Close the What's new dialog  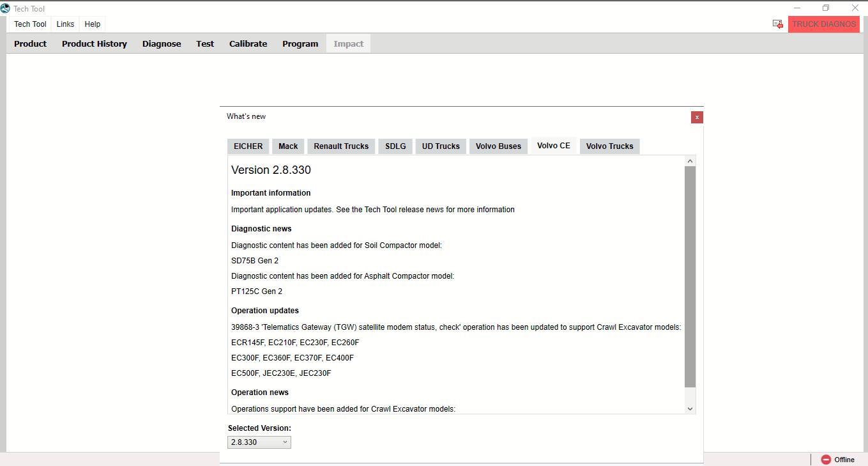697,117
